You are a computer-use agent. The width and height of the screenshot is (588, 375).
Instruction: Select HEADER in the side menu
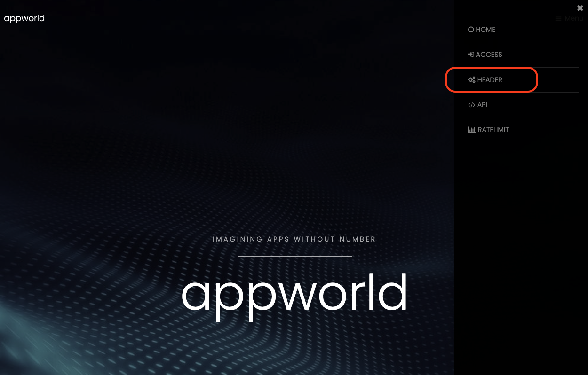[x=485, y=80]
